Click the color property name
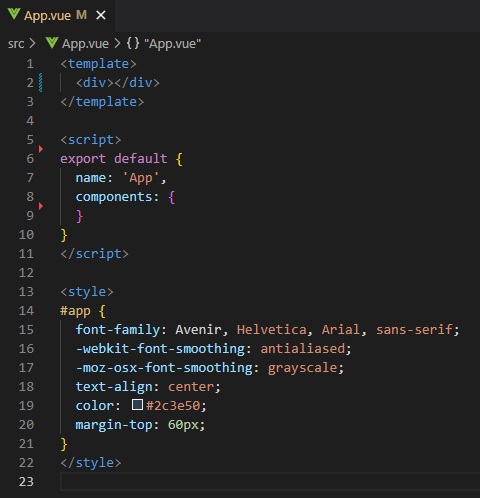 coord(94,406)
